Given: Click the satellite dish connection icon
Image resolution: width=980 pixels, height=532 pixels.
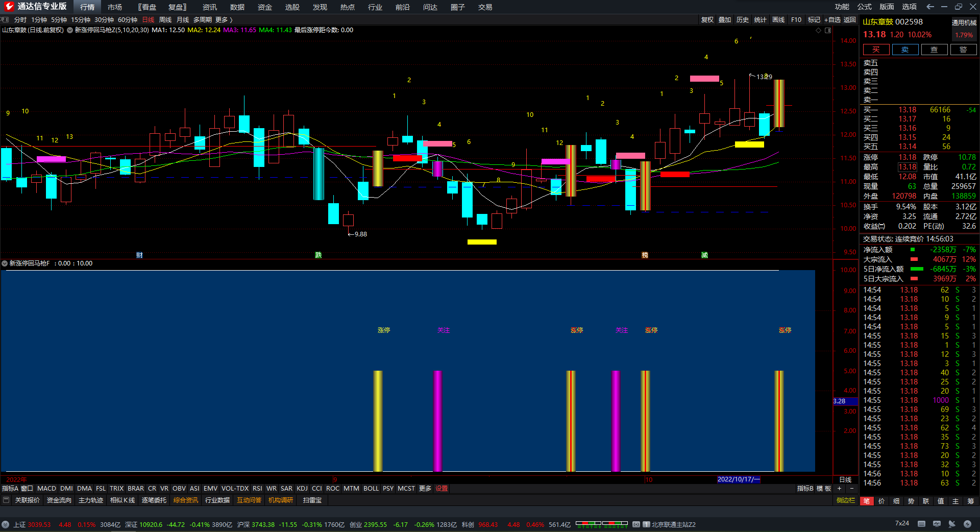Looking at the screenshot, I should pyautogui.click(x=952, y=524).
